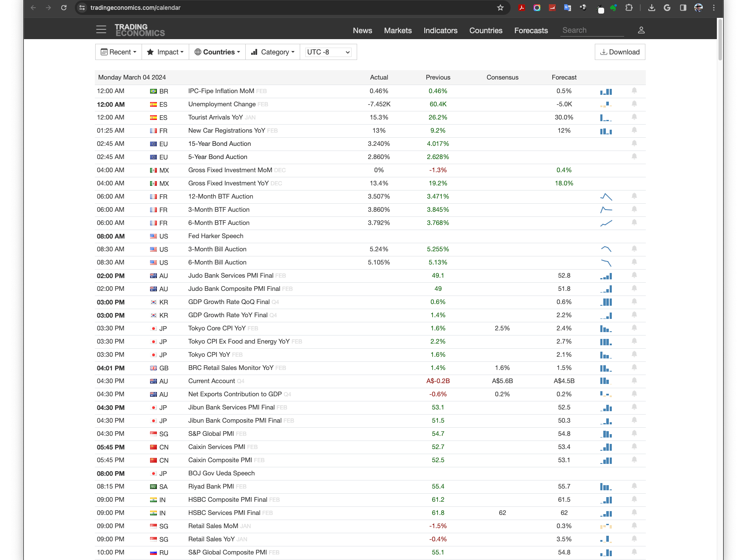747x560 pixels.
Task: Toggle alert bell for Unemployment Change
Action: pyautogui.click(x=634, y=104)
